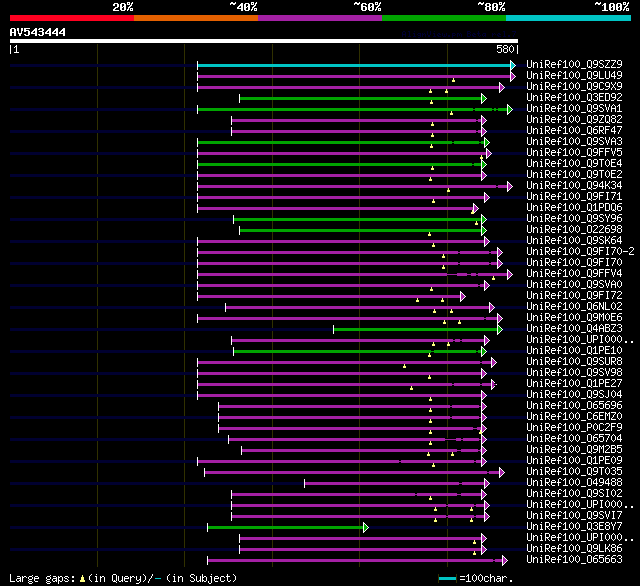Click the 580 query length label

click(x=505, y=49)
